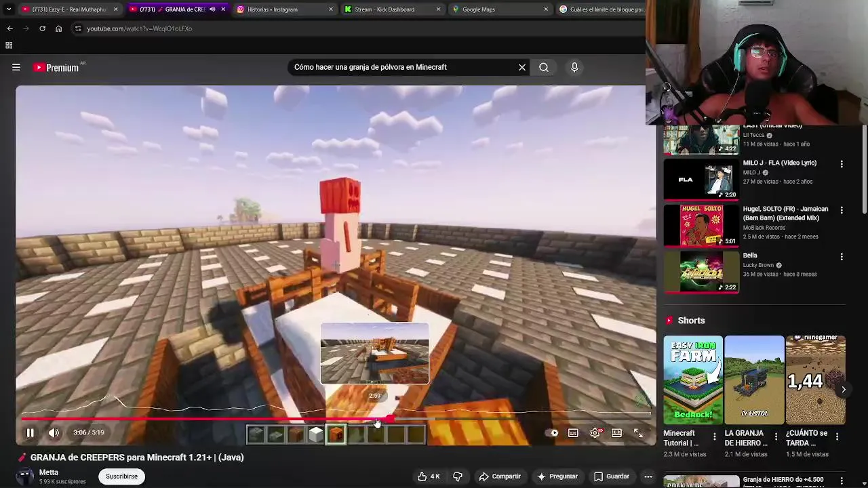The width and height of the screenshot is (868, 488).
Task: Open the Chrome apps grid shortcut
Action: (x=9, y=45)
